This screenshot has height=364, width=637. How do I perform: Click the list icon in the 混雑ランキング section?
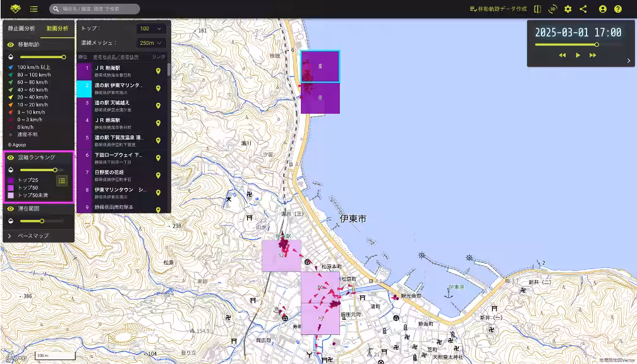(x=62, y=181)
